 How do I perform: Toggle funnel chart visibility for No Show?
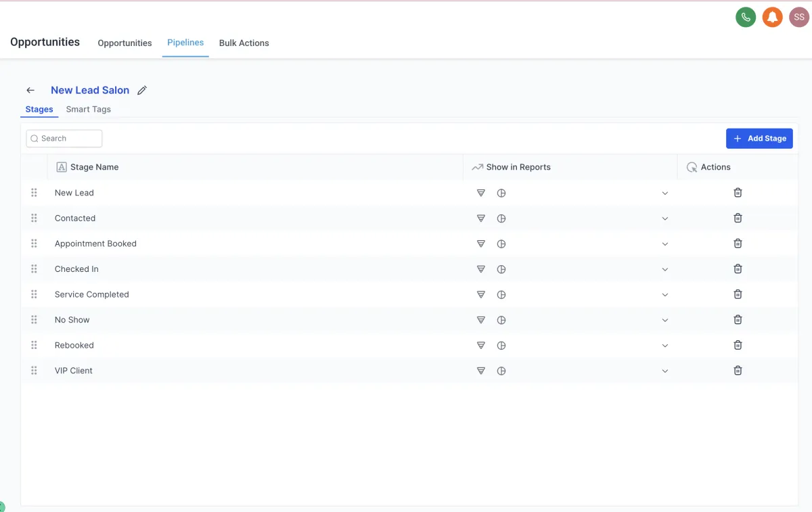tap(481, 320)
